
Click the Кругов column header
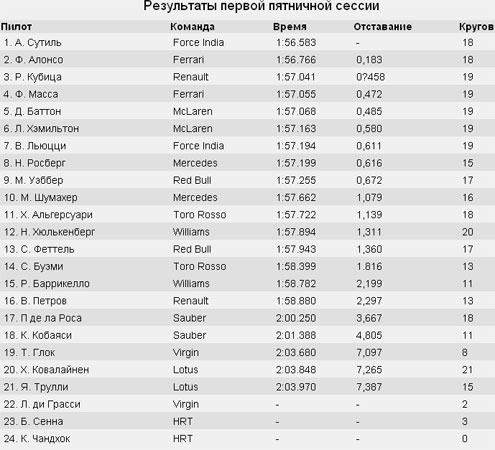pyautogui.click(x=476, y=27)
